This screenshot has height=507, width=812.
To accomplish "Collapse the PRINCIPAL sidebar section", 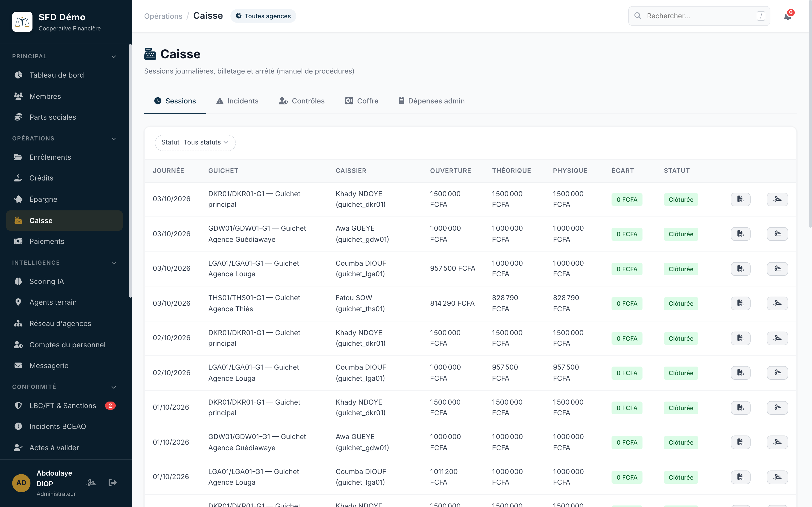I will point(113,57).
